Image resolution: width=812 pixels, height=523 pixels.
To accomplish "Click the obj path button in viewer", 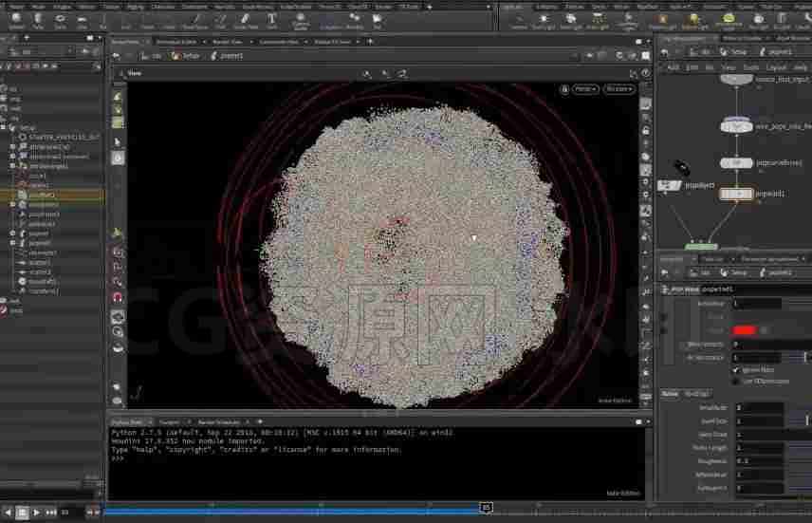I will pyautogui.click(x=151, y=55).
